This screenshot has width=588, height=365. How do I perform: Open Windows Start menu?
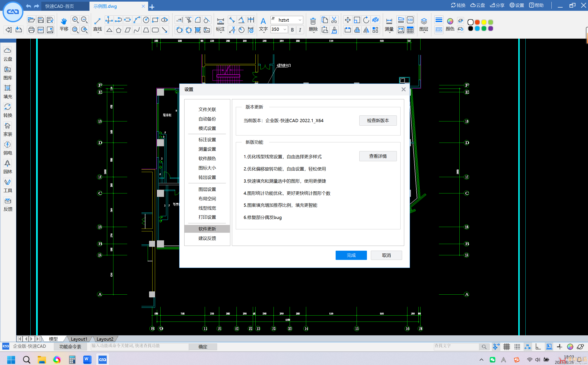11,359
